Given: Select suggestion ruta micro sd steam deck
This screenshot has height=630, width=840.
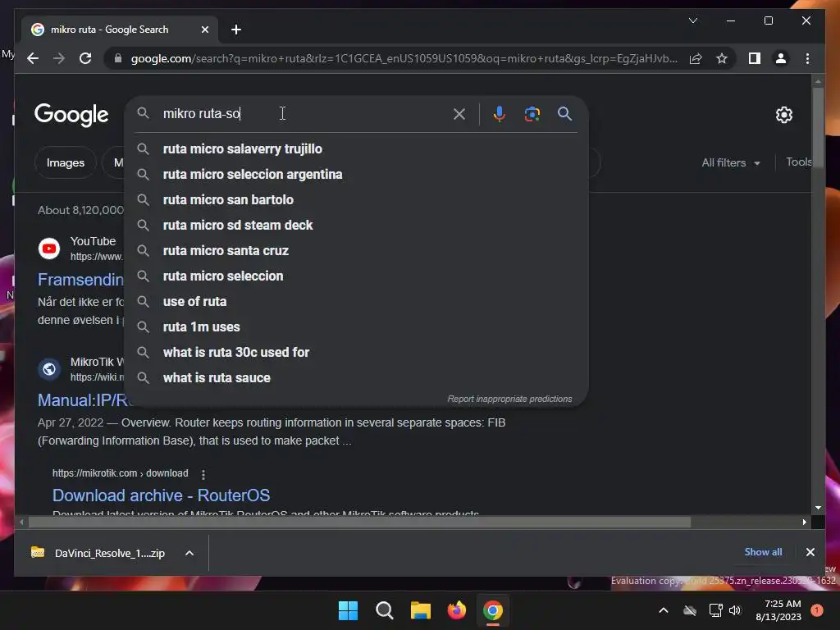Looking at the screenshot, I should (356, 225).
